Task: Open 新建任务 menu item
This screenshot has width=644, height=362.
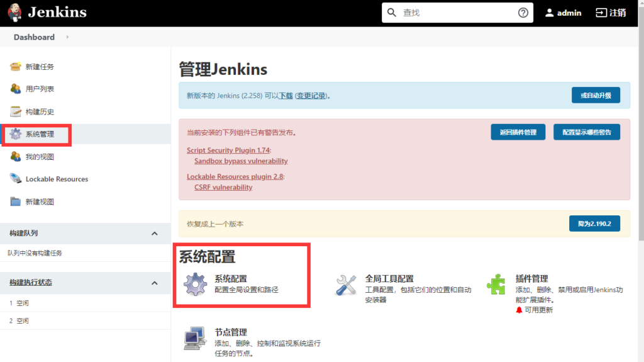Action: click(x=40, y=67)
